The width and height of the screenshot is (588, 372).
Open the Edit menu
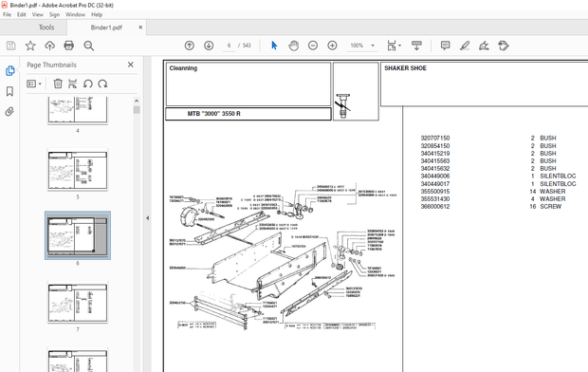point(22,14)
